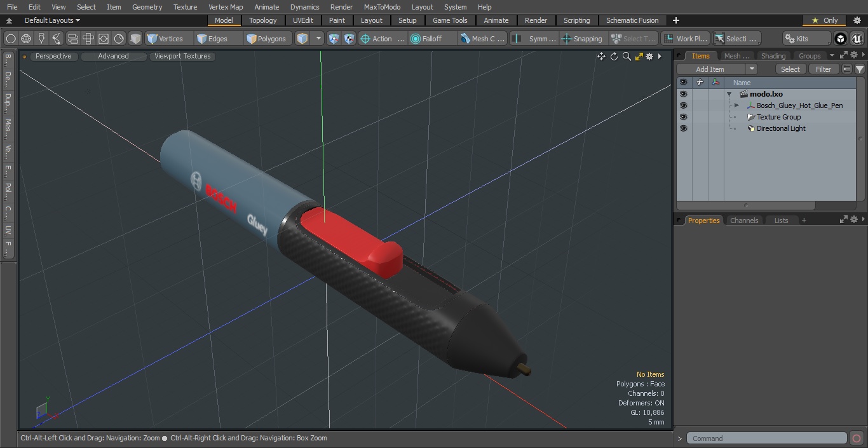This screenshot has height=448, width=868.
Task: Click the Select button in Items panel
Action: tap(790, 69)
